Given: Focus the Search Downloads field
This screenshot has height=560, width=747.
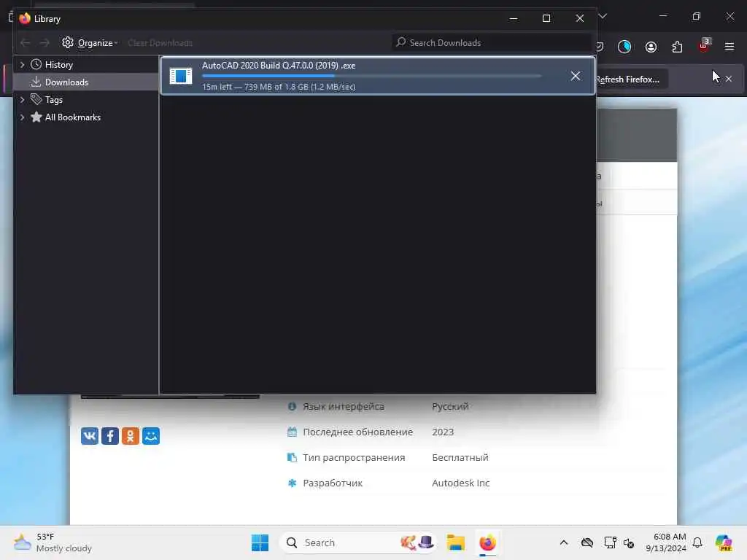Looking at the screenshot, I should pos(491,43).
